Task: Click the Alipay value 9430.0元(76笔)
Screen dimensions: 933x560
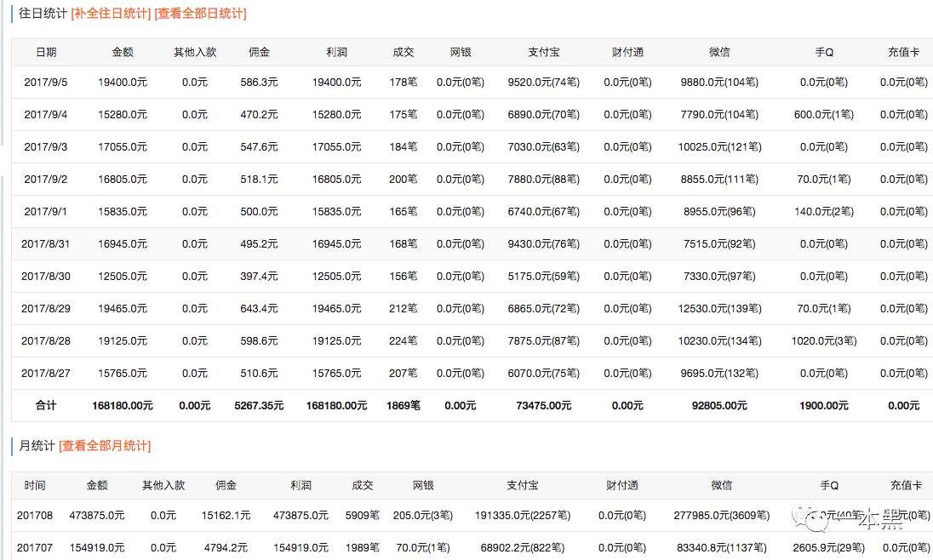Action: (543, 244)
